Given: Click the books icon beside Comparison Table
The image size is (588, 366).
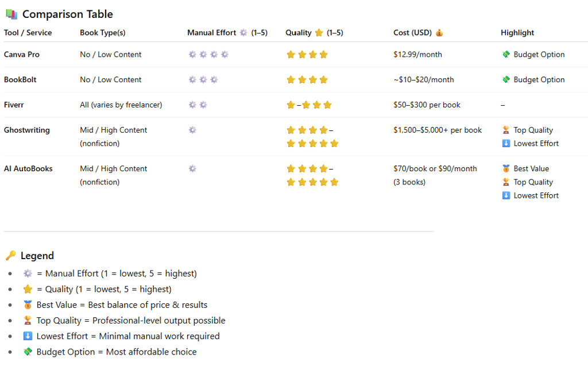Looking at the screenshot, I should coord(11,14).
